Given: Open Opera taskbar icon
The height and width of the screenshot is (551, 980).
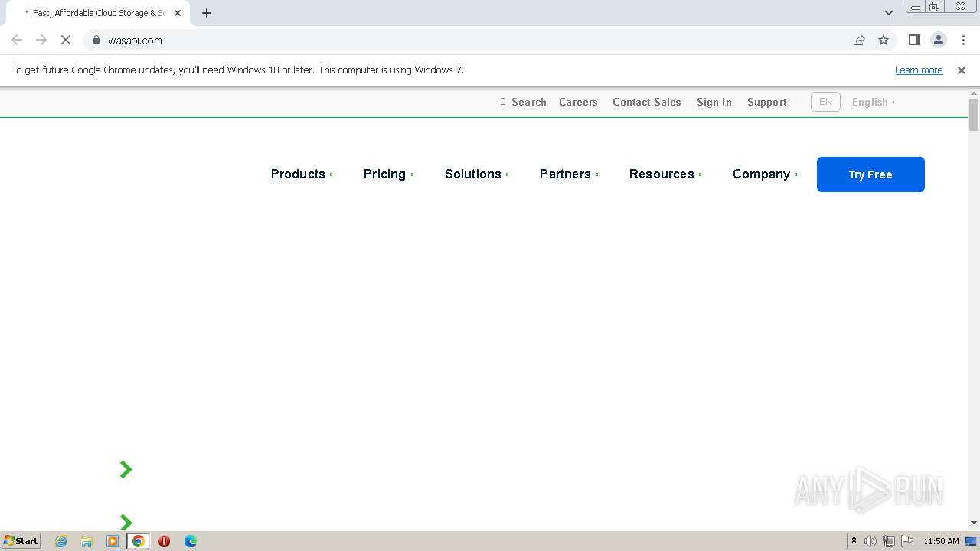Looking at the screenshot, I should pos(164,541).
